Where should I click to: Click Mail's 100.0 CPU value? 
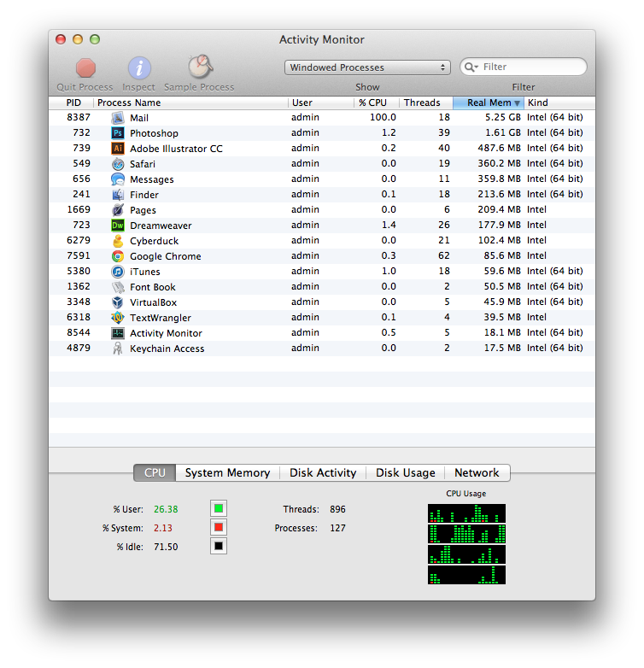(x=383, y=117)
